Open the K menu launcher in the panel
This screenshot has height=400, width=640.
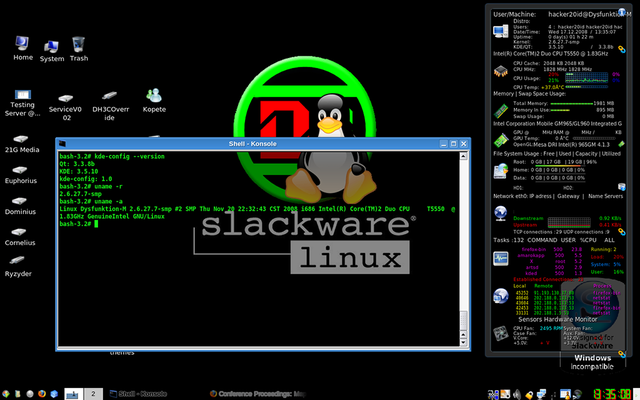[x=6, y=394]
